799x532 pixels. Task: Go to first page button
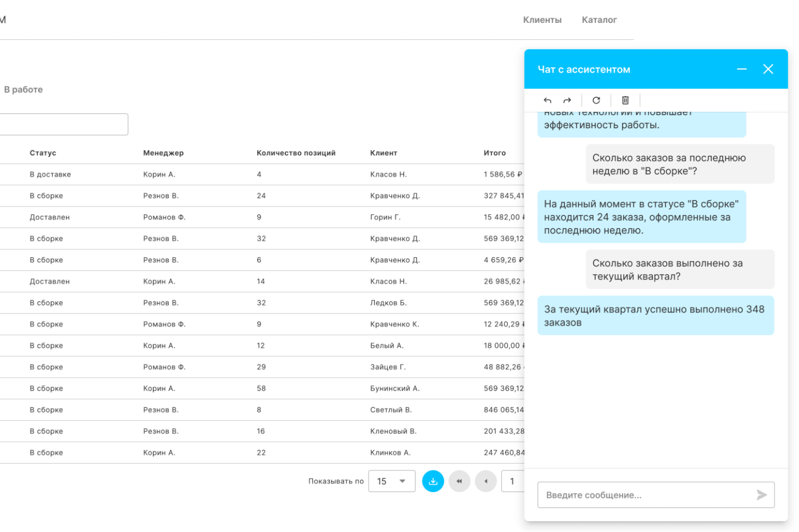pyautogui.click(x=459, y=481)
